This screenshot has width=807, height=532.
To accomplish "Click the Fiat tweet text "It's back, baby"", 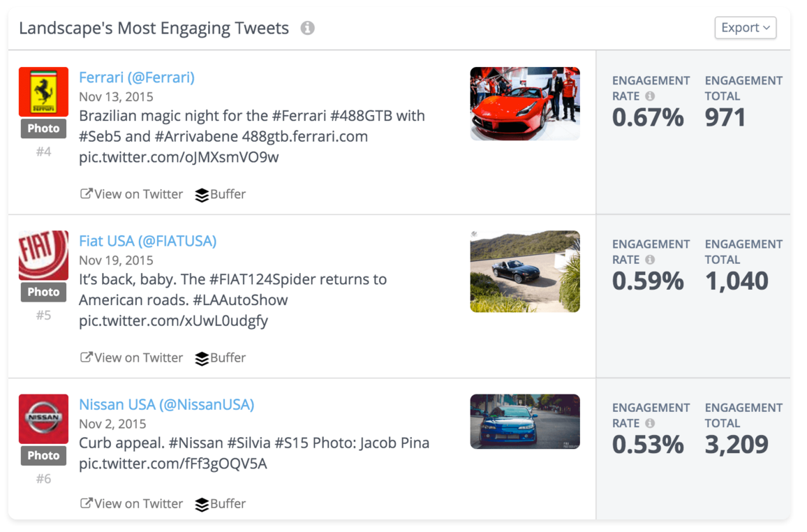I will click(x=233, y=300).
